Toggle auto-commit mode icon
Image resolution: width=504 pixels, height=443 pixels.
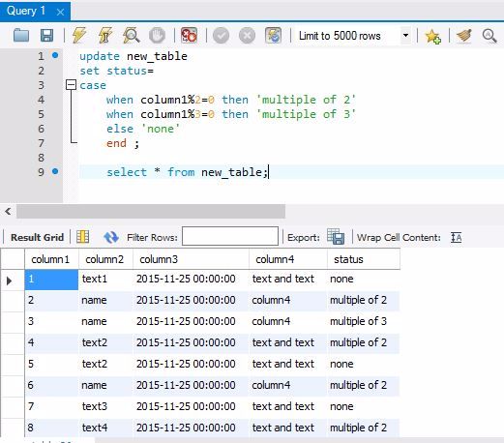[273, 35]
